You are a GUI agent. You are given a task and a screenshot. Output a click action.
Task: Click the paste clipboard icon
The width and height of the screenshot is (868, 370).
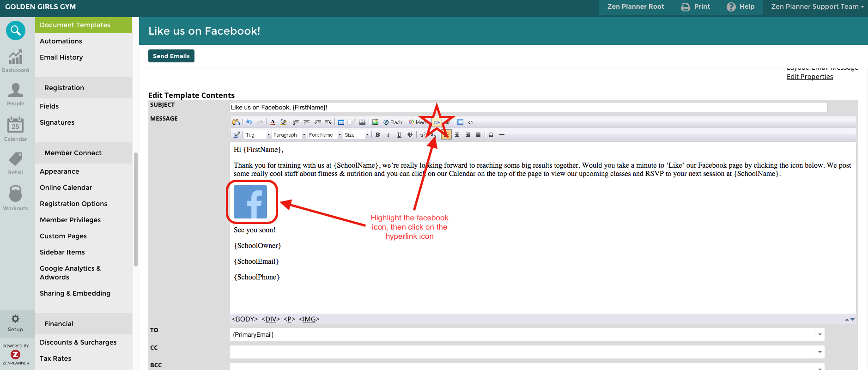click(236, 122)
